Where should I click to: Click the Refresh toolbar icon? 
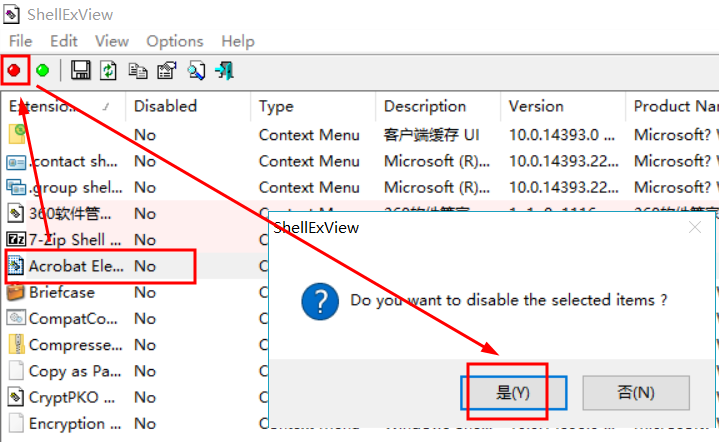point(109,71)
